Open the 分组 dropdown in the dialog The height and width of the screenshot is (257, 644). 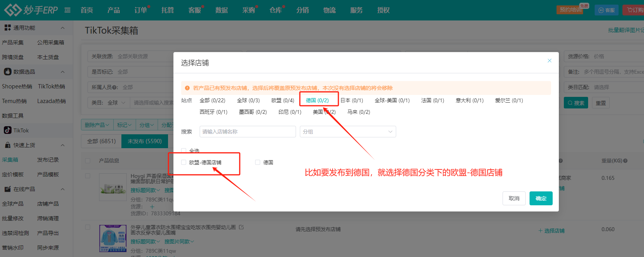(x=348, y=132)
